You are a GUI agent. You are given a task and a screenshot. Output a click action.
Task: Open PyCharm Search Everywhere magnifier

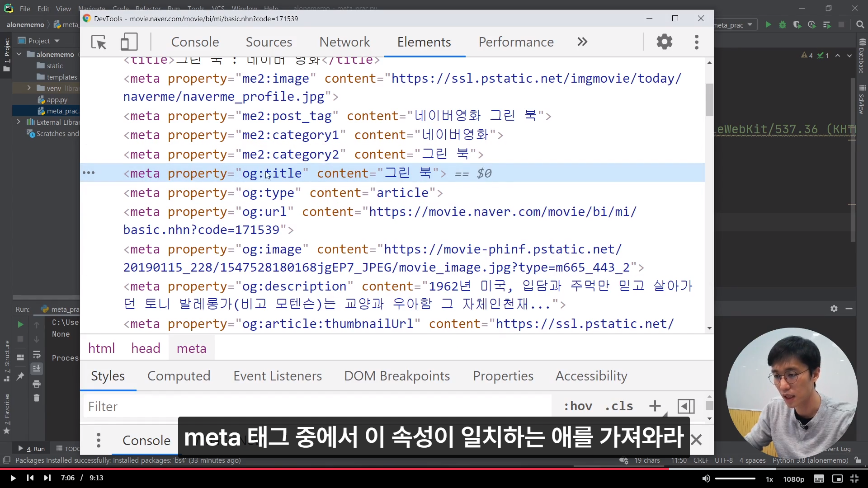[860, 25]
